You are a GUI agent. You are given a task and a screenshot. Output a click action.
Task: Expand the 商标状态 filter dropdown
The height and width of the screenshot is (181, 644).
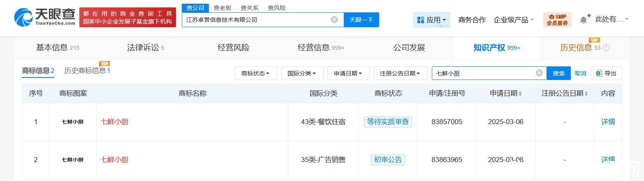pos(255,73)
